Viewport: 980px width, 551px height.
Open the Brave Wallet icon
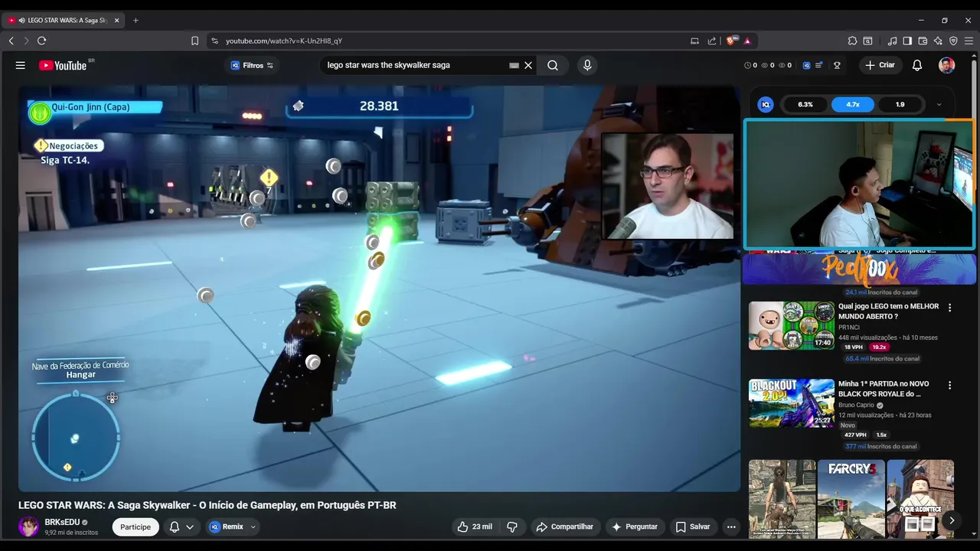pyautogui.click(x=923, y=41)
